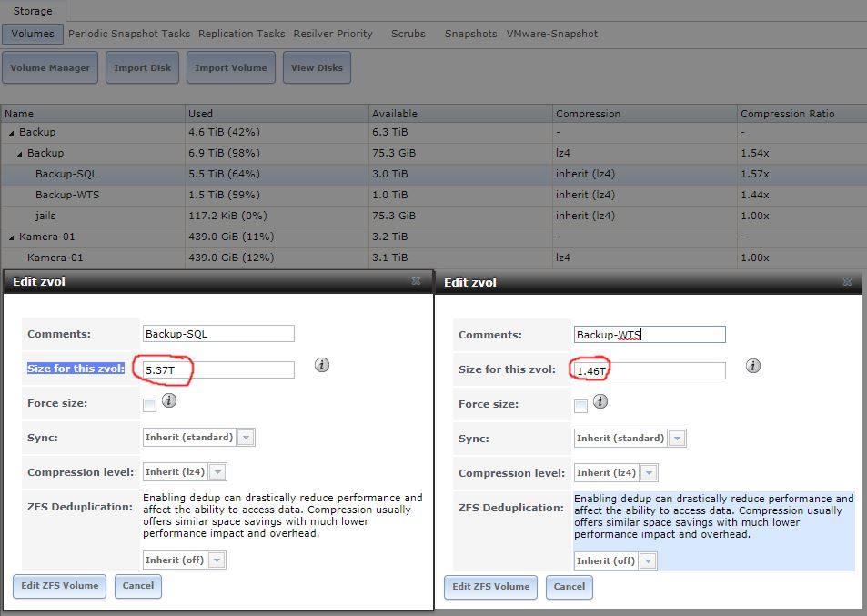Image resolution: width=867 pixels, height=616 pixels.
Task: Open Compression level dropdown in Backup-WTS dialog
Action: (x=650, y=473)
